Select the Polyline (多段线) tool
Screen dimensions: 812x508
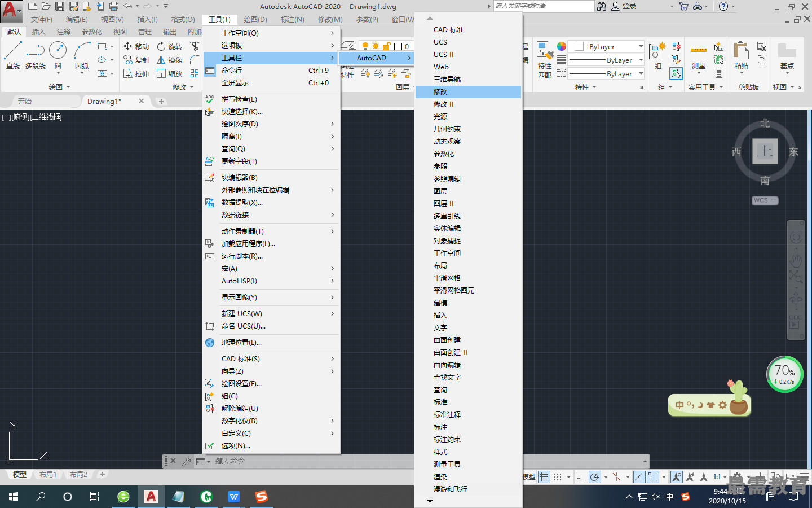pyautogui.click(x=36, y=56)
